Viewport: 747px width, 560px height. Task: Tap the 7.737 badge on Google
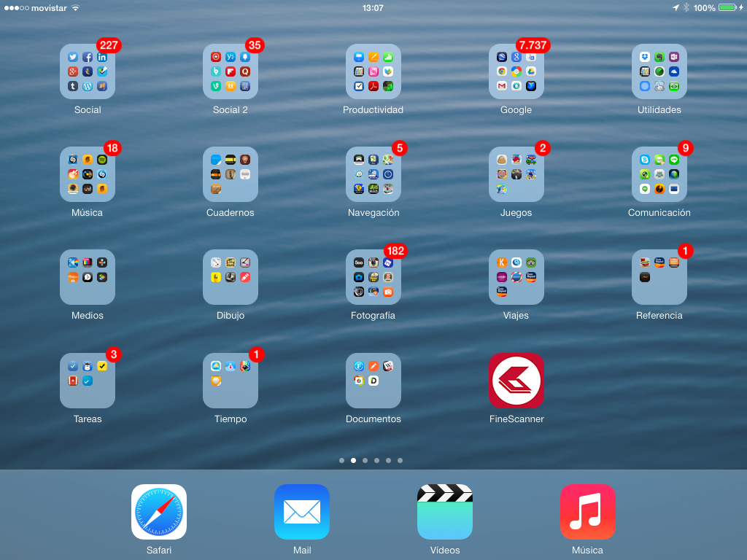(533, 45)
